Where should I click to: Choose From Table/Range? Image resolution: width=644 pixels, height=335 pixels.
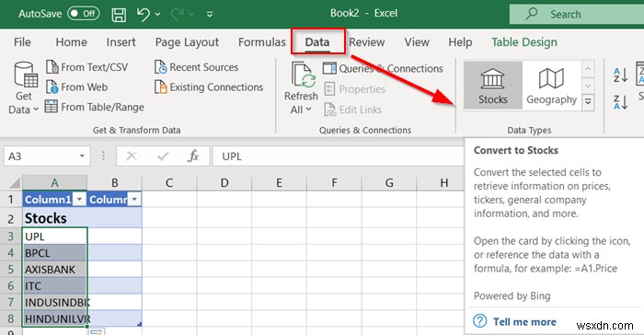(x=95, y=107)
